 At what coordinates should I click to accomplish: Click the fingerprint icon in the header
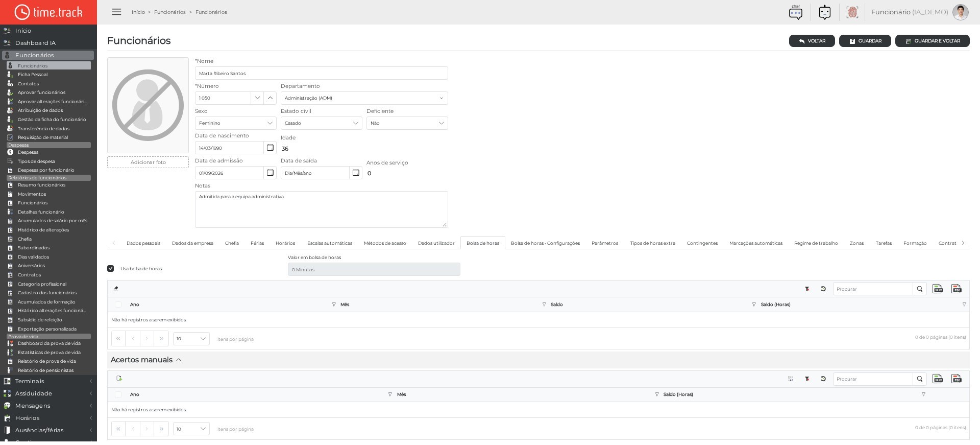[x=852, y=12]
